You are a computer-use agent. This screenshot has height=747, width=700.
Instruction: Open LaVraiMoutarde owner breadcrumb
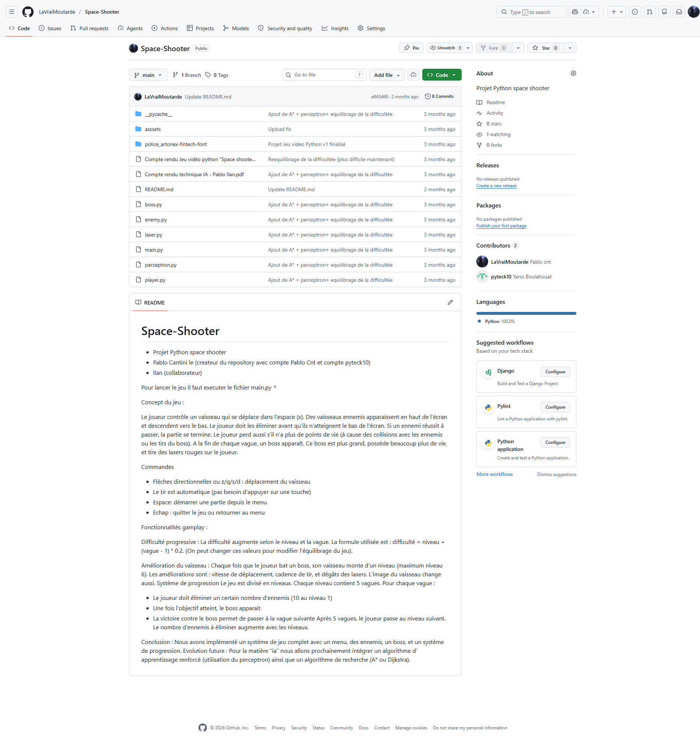click(x=57, y=12)
